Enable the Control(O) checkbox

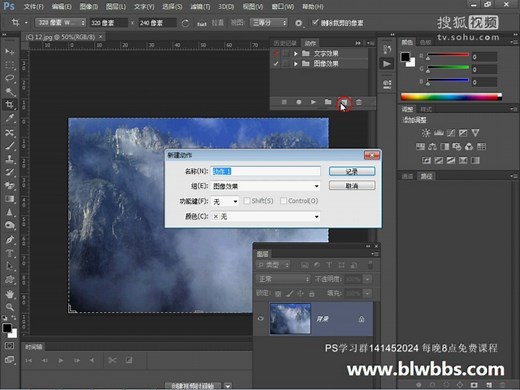coord(283,201)
